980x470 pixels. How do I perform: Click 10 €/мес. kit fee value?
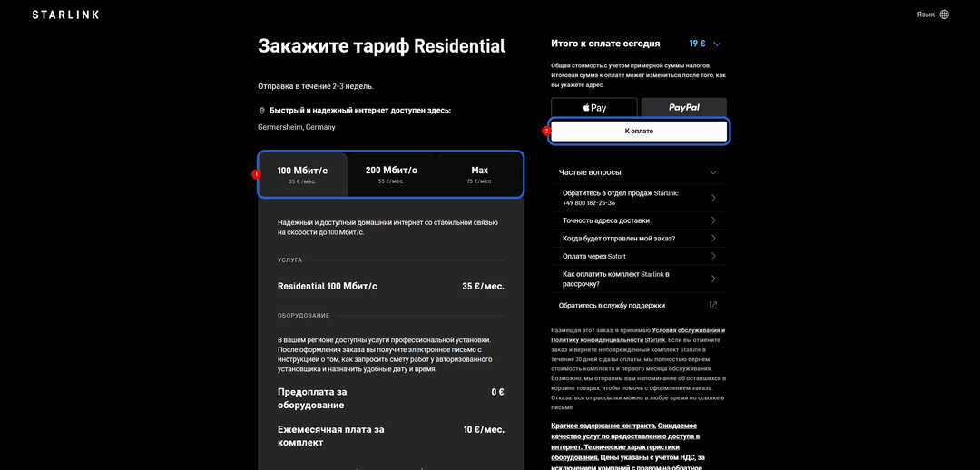point(484,429)
